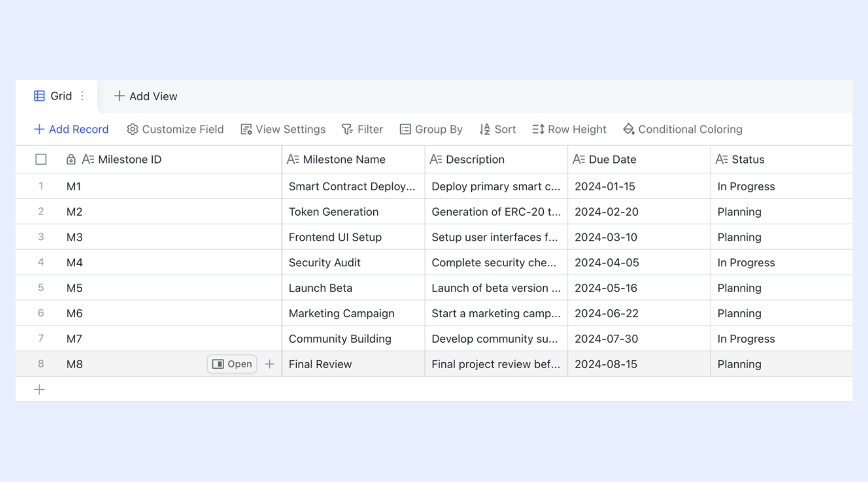Image resolution: width=868 pixels, height=482 pixels.
Task: Add a new row with the bottom plus
Action: pyautogui.click(x=39, y=390)
